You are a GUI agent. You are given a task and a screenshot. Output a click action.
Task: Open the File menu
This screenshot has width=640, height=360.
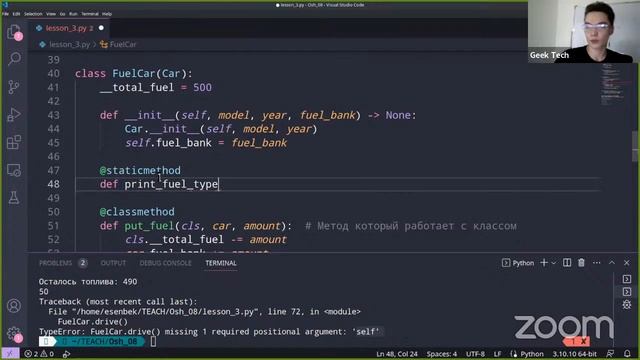point(5,14)
